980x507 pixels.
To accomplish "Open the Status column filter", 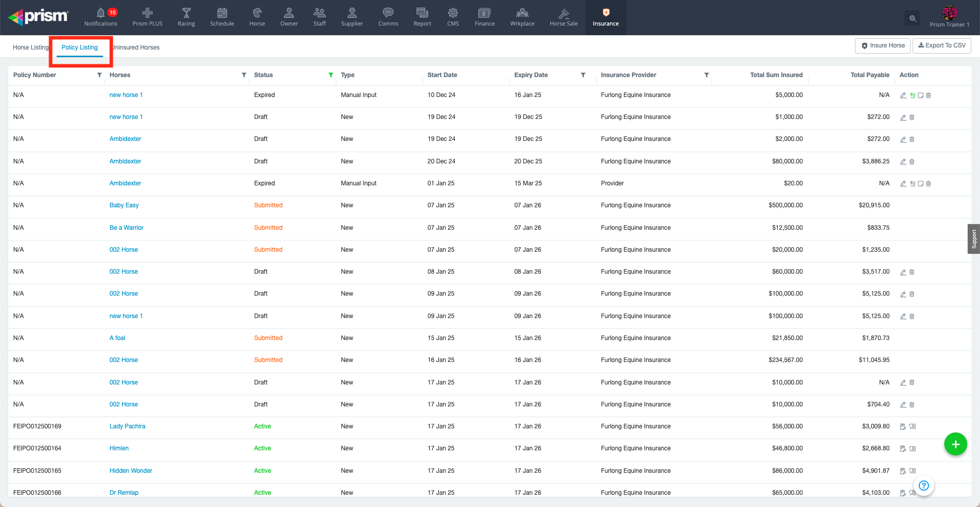I will pyautogui.click(x=331, y=75).
